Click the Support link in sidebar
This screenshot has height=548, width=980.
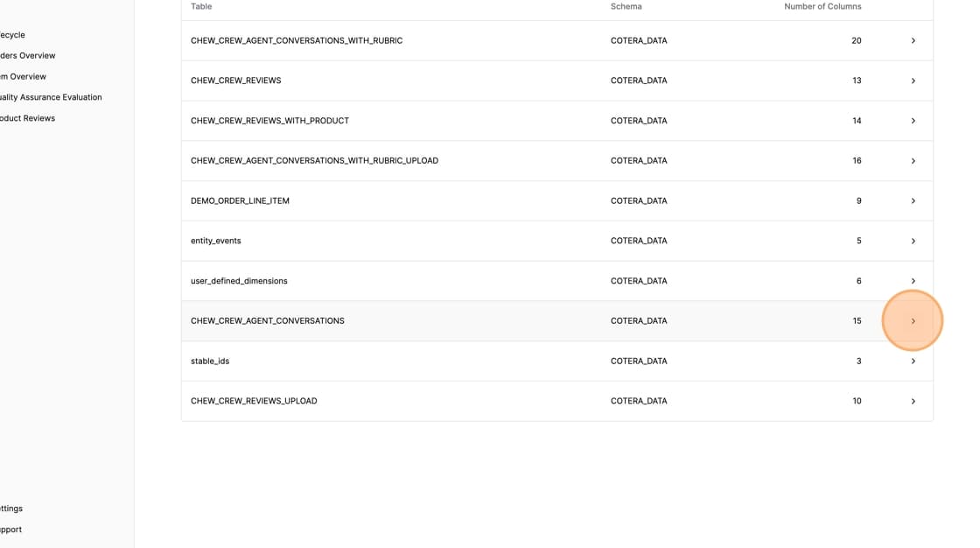(x=11, y=530)
